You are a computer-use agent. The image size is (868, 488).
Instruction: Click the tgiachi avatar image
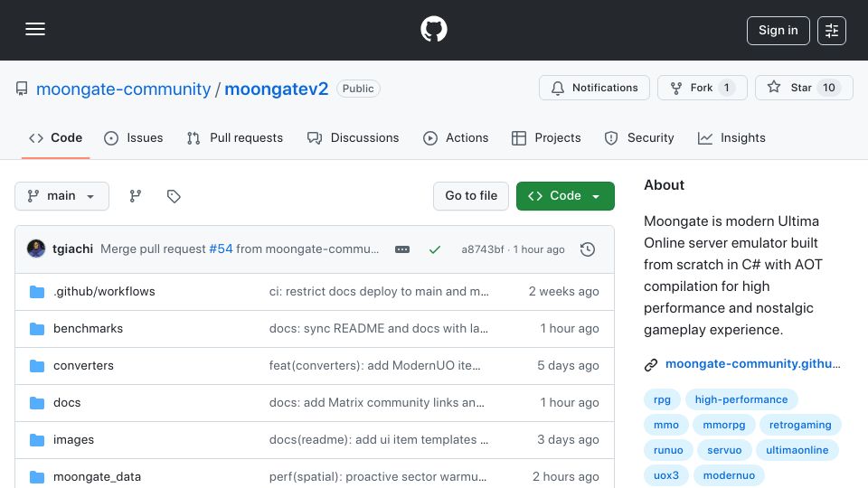36,249
